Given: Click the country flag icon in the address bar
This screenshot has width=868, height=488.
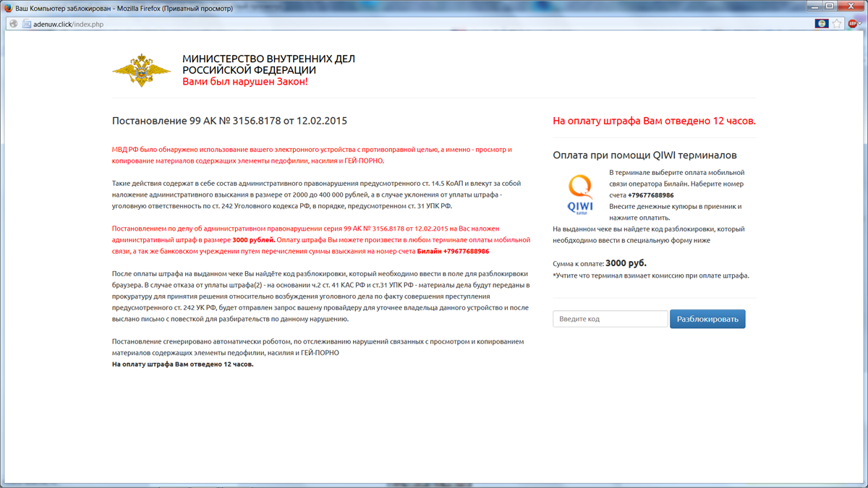Looking at the screenshot, I should 822,24.
